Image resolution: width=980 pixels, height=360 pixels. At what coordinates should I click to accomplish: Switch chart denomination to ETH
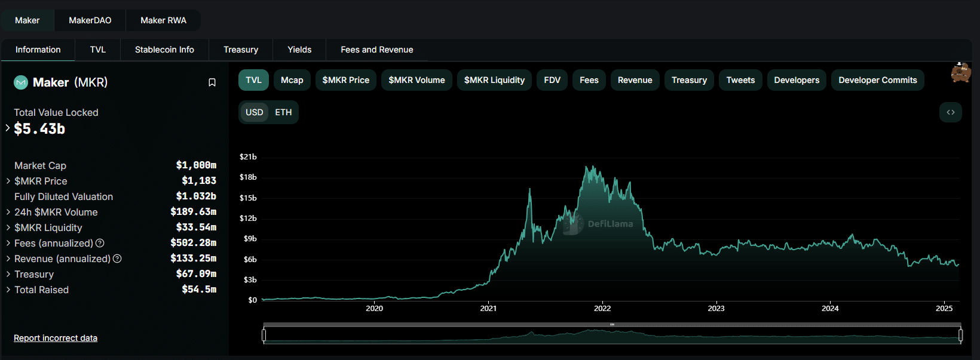[x=283, y=112]
